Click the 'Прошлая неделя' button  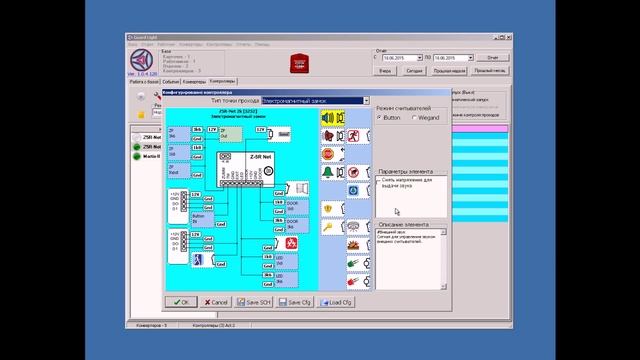pyautogui.click(x=449, y=71)
